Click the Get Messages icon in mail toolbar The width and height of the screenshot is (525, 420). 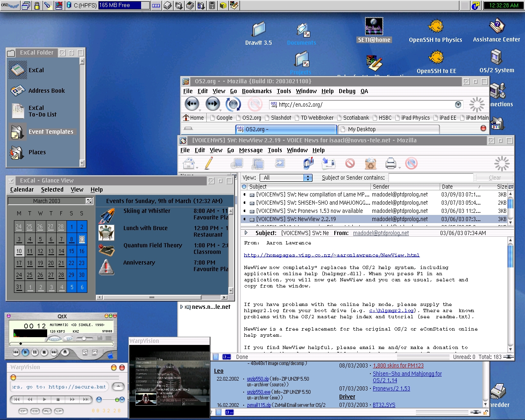189,164
